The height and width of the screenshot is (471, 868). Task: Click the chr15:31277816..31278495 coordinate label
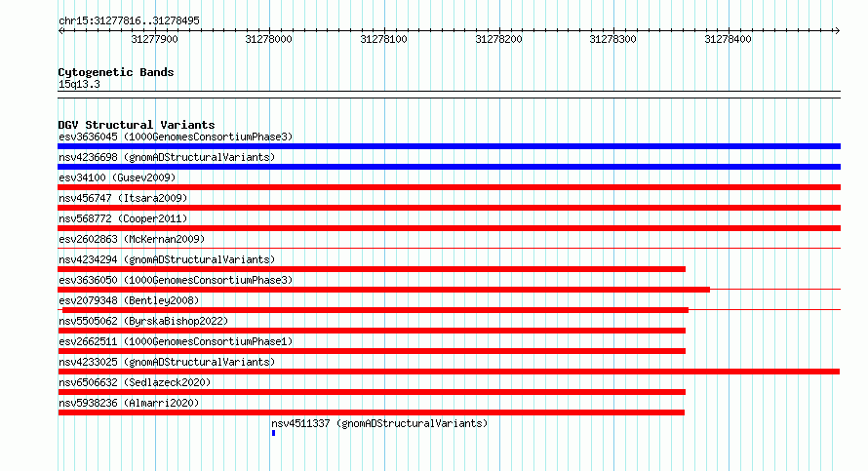tap(129, 21)
